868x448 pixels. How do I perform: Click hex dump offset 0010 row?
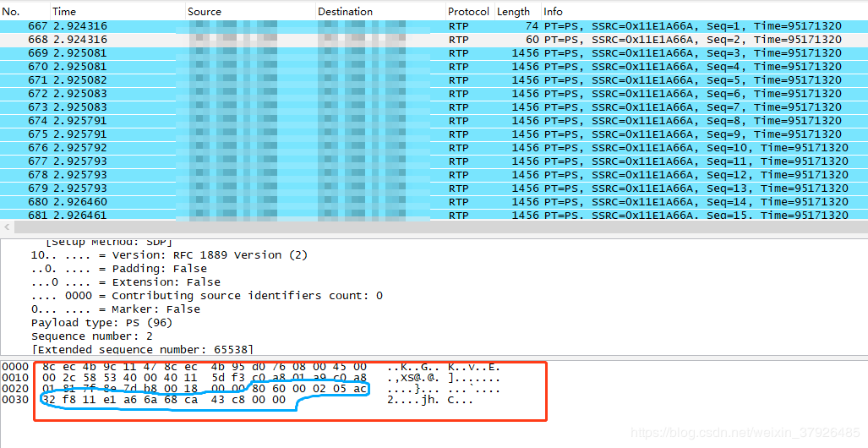[x=251, y=378]
